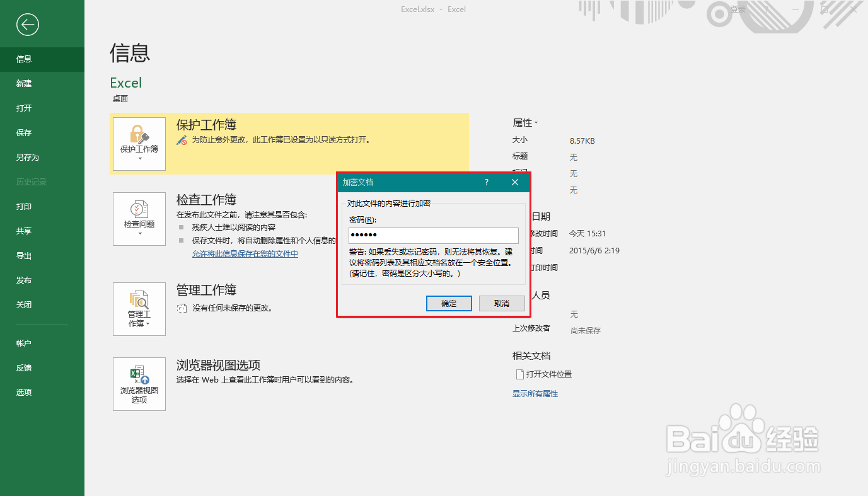This screenshot has height=496, width=868.
Task: Click the 浏览器视图选项 button
Action: (x=139, y=384)
